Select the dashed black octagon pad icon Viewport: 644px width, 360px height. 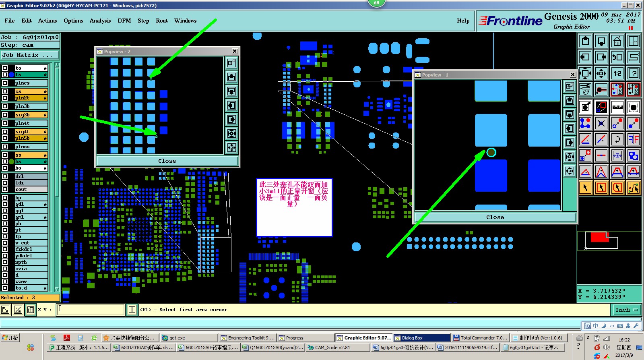click(x=634, y=108)
